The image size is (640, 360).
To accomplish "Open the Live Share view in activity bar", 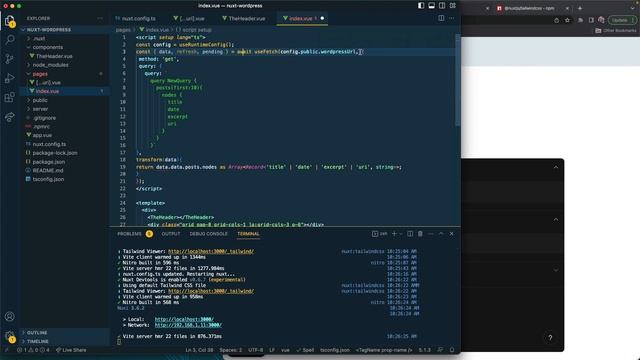I will (x=9, y=117).
